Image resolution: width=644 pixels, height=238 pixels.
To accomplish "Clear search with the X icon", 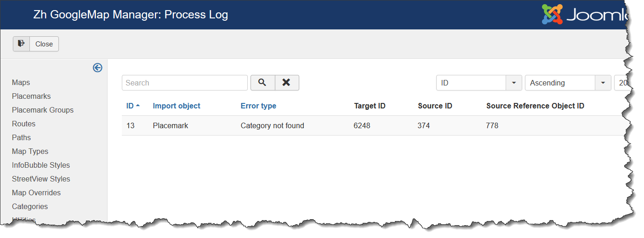I will click(x=287, y=83).
